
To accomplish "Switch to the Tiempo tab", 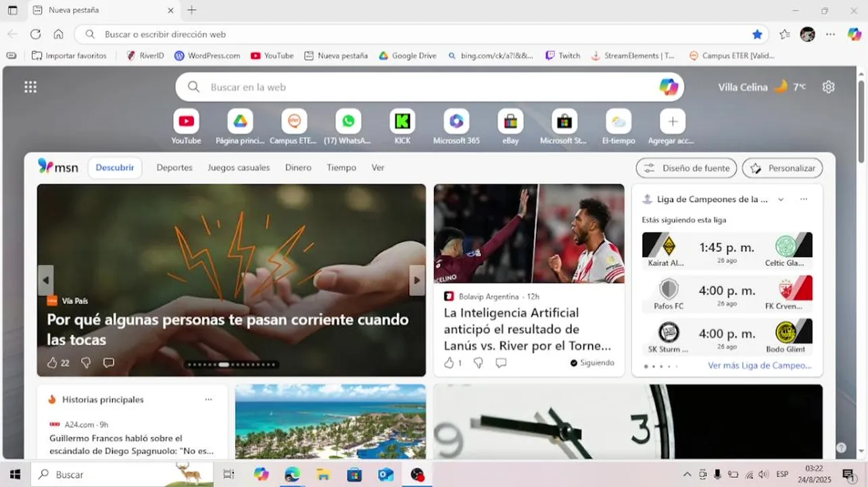I will [x=341, y=168].
